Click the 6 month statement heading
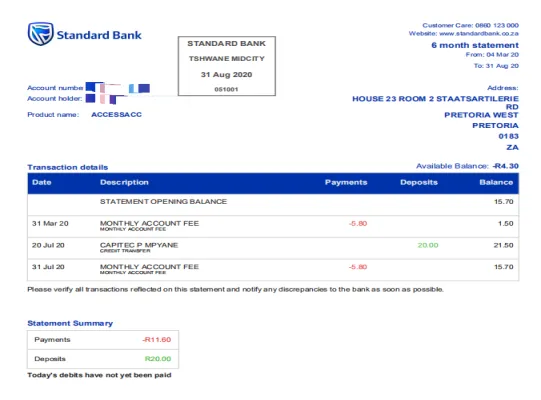 tap(475, 45)
